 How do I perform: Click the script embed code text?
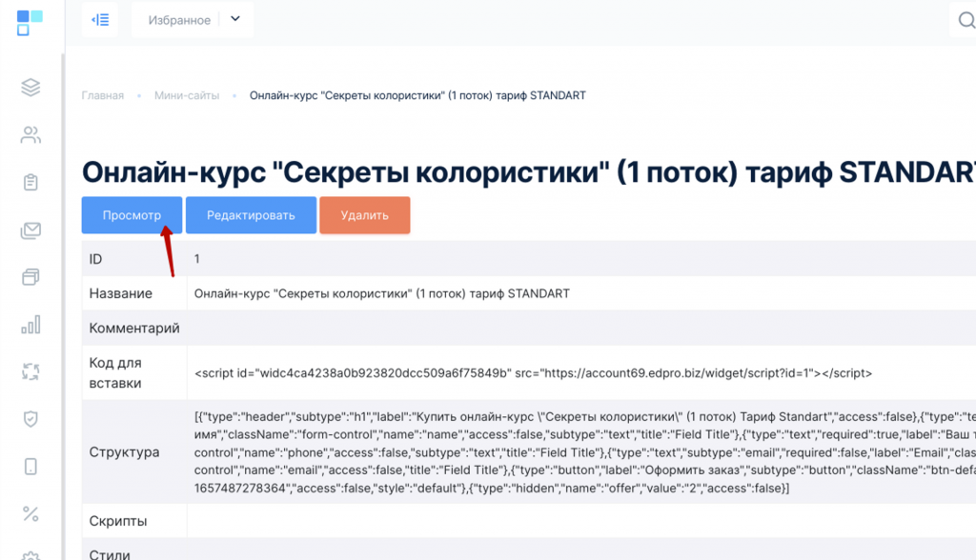534,373
